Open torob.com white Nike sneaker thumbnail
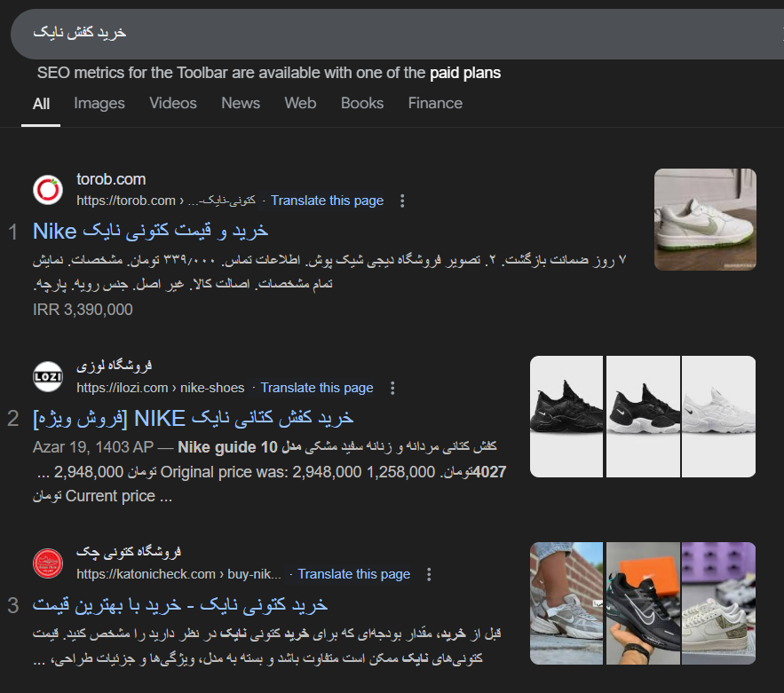The width and height of the screenshot is (784, 693). (705, 219)
